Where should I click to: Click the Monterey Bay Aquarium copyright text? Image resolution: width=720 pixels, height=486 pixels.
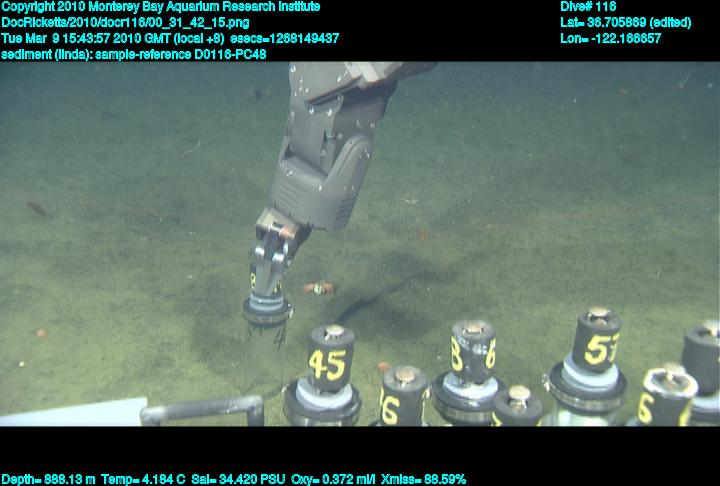[160, 6]
